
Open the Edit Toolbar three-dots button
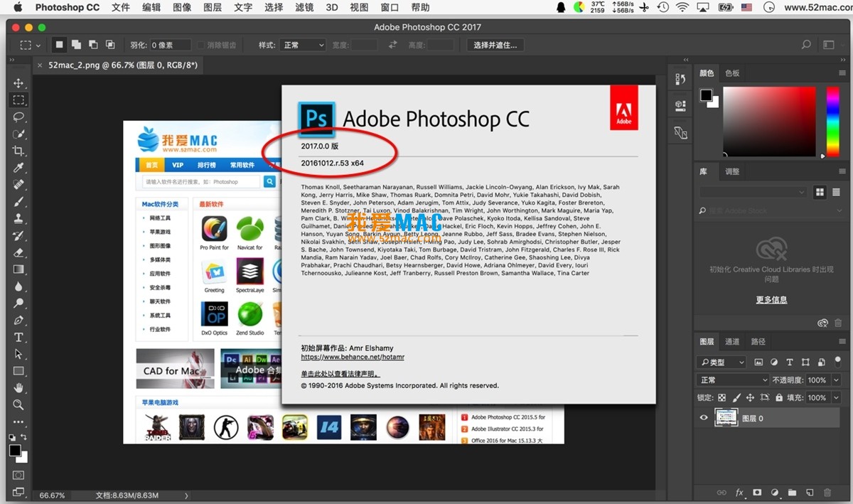[18, 422]
